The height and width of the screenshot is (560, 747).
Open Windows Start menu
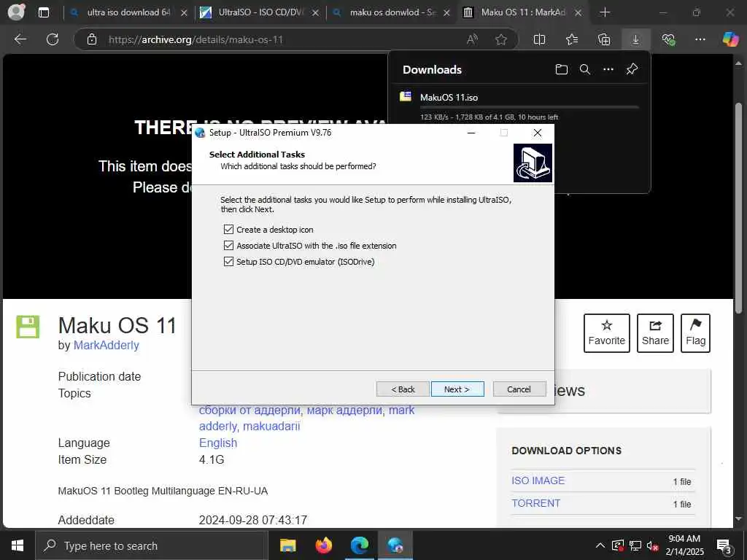tap(18, 545)
